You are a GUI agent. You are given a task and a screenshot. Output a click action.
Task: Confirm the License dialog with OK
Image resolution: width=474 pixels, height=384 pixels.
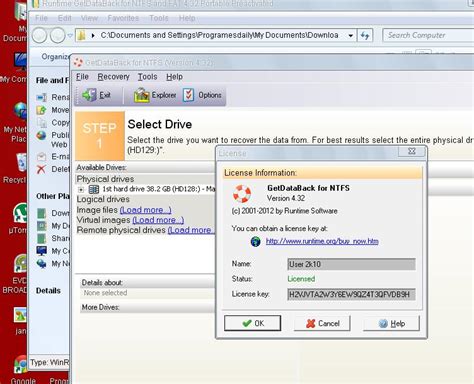[x=252, y=323]
